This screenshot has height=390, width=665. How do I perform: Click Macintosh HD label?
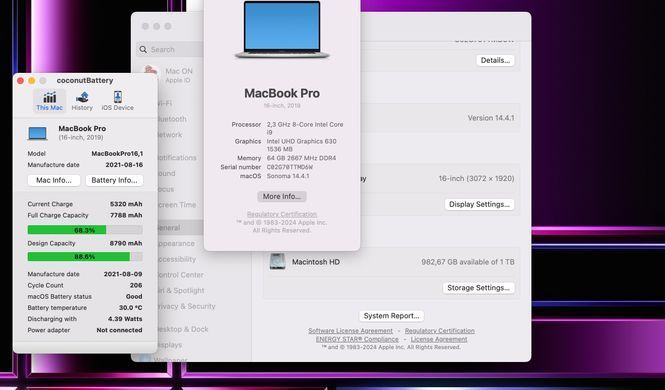(x=316, y=262)
